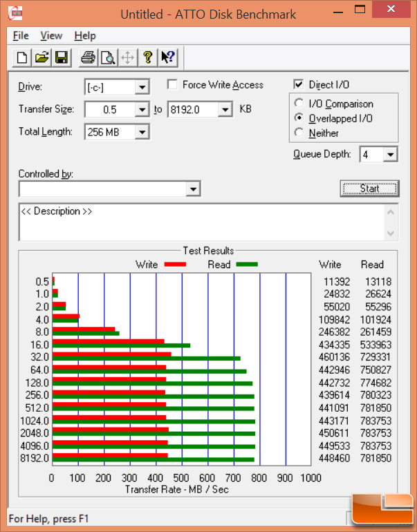Open the View menu

51,36
